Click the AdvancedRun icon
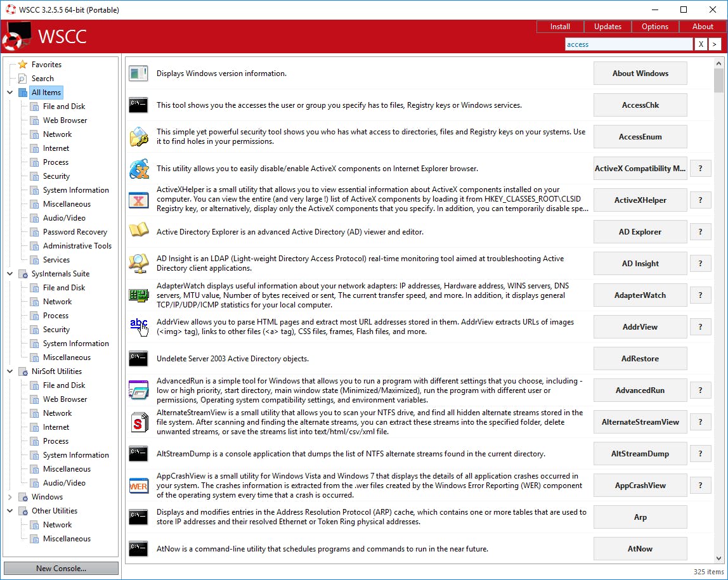 pos(138,390)
